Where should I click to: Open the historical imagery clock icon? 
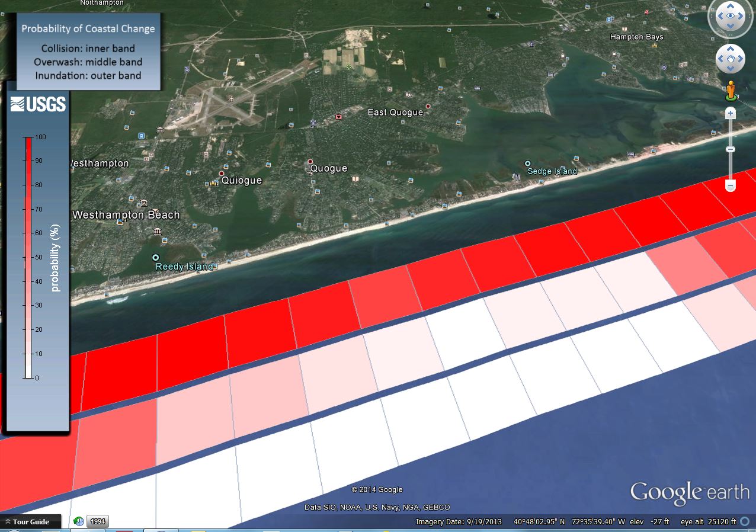pyautogui.click(x=79, y=521)
